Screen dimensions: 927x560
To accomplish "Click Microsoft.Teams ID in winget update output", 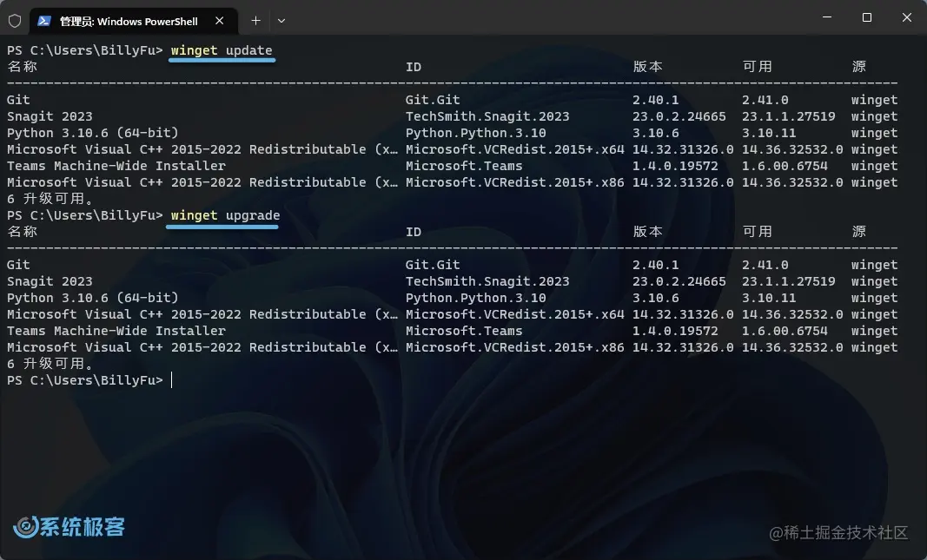I will [464, 166].
